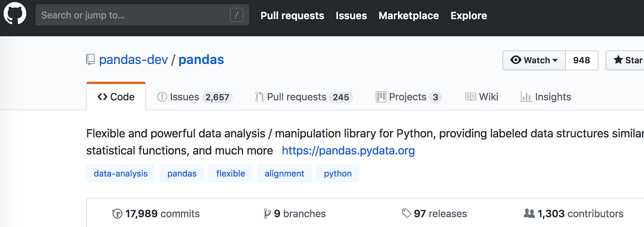Switch to the Issues 2,657 tab
The width and height of the screenshot is (644, 227).
point(195,97)
